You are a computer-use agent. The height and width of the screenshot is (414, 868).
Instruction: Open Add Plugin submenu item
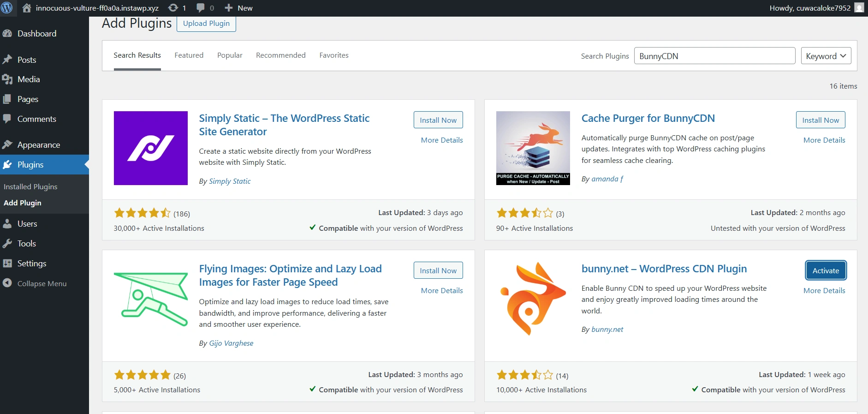point(23,203)
